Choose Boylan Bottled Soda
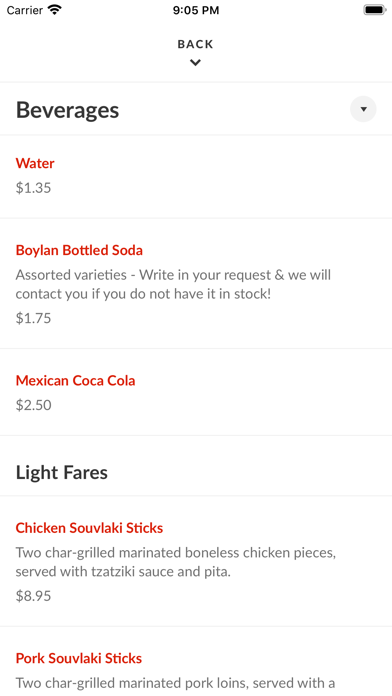The height and width of the screenshot is (696, 392). coord(196,283)
